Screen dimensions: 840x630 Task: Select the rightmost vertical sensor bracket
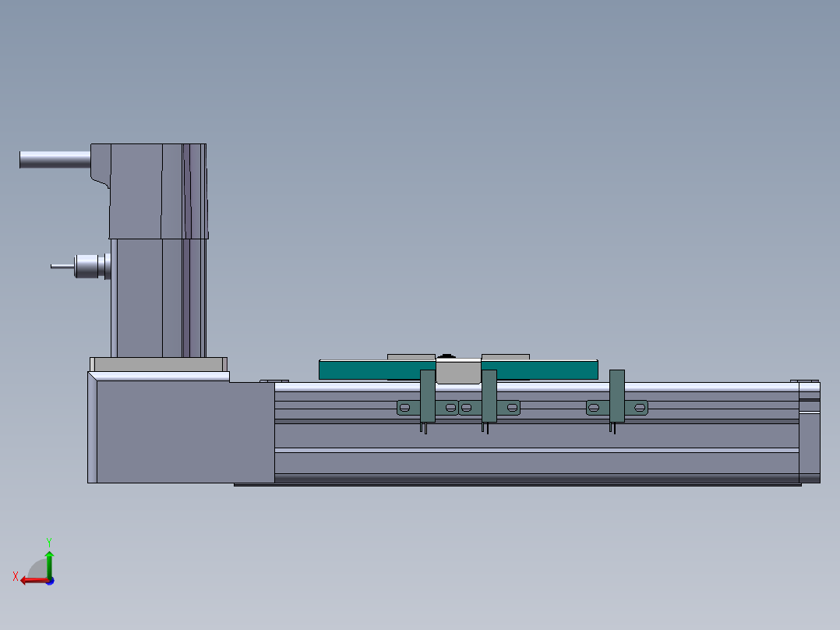click(617, 397)
